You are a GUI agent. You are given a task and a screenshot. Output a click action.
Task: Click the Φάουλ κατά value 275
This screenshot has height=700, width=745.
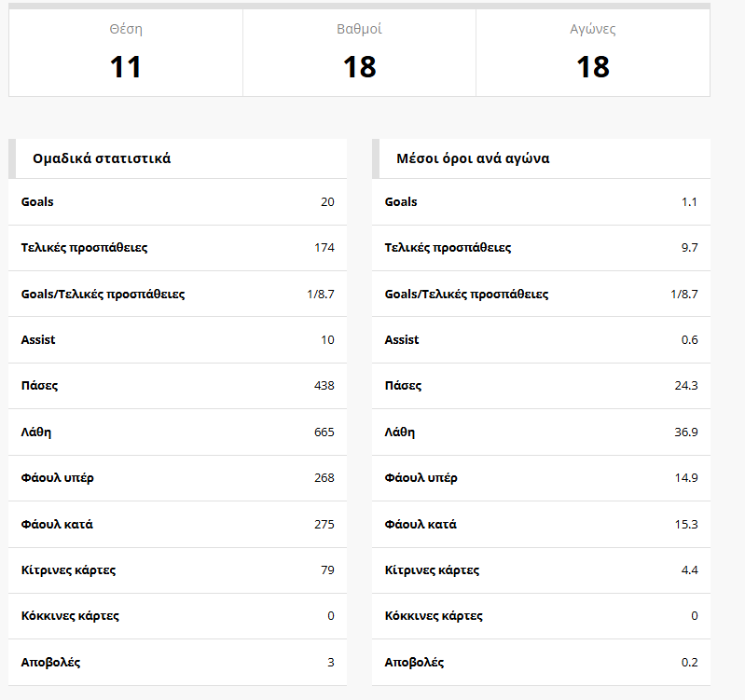pyautogui.click(x=324, y=524)
